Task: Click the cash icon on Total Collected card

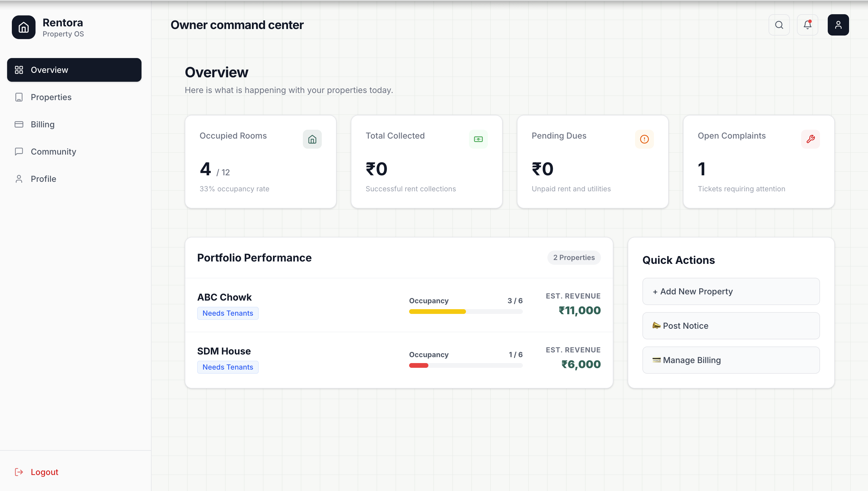Action: point(478,139)
